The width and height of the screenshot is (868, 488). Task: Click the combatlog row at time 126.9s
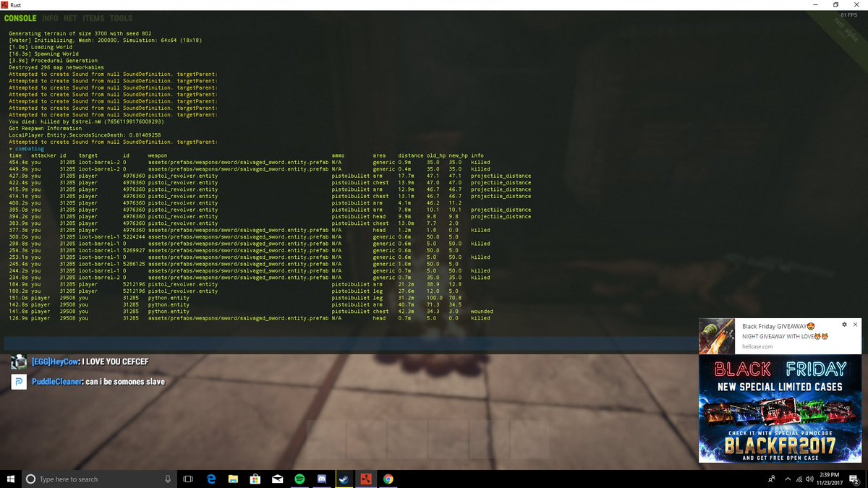[x=250, y=318]
